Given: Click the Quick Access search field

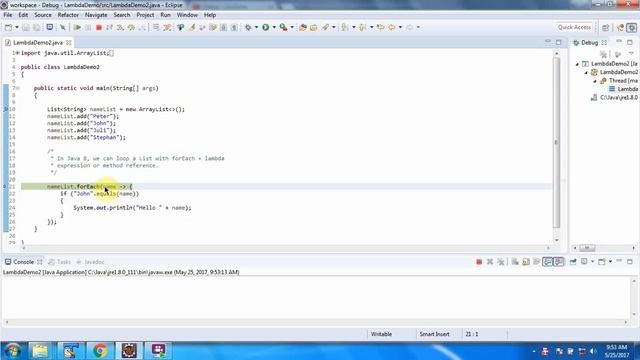Looking at the screenshot, I should click(x=574, y=27).
